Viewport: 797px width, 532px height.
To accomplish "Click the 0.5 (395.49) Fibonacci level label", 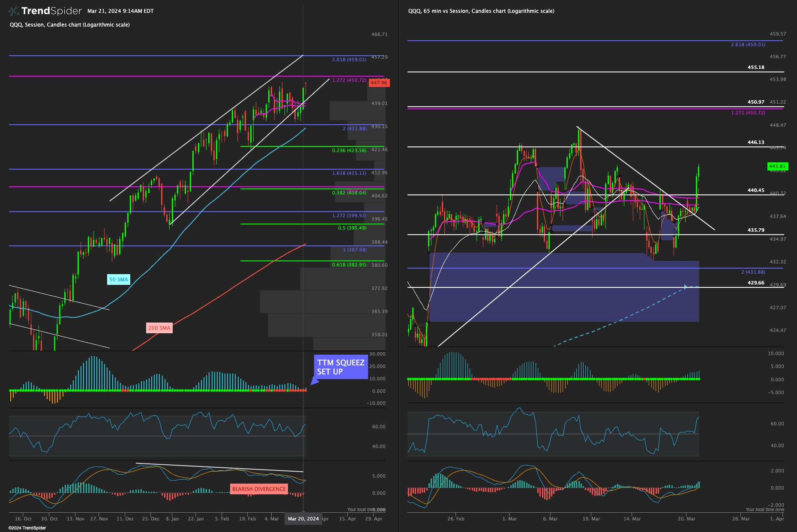I will 352,228.
